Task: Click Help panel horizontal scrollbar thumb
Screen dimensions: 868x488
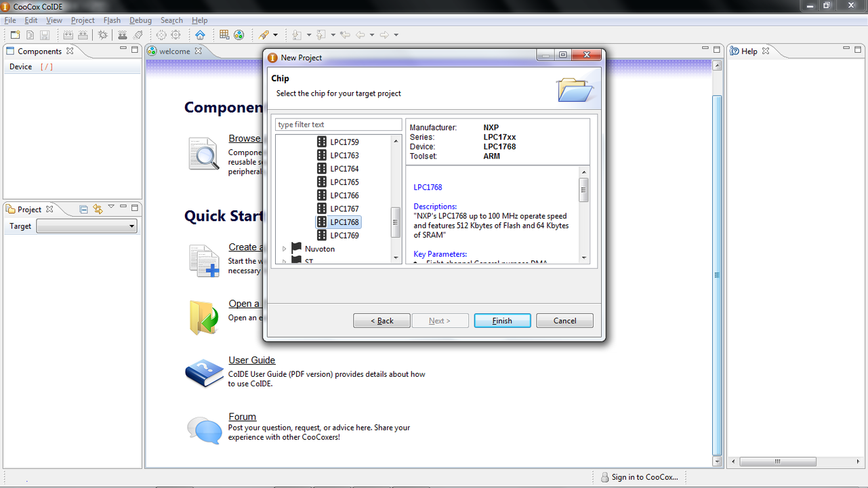Action: (x=777, y=462)
